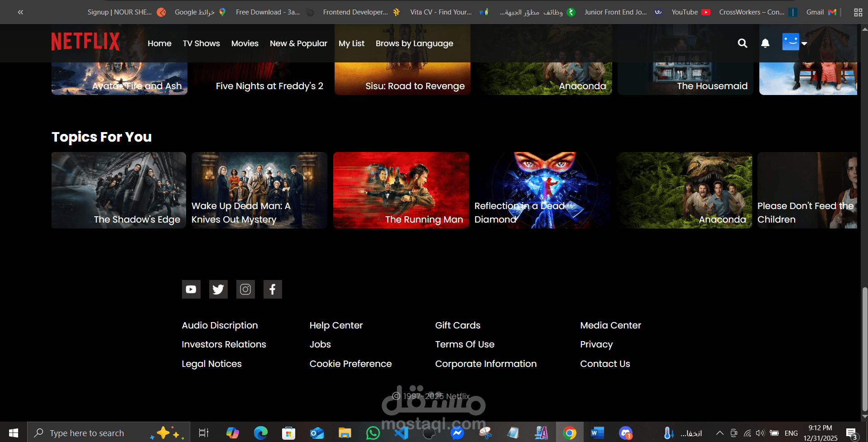
Task: Open the all-bookmarks grid icon
Action: click(858, 12)
